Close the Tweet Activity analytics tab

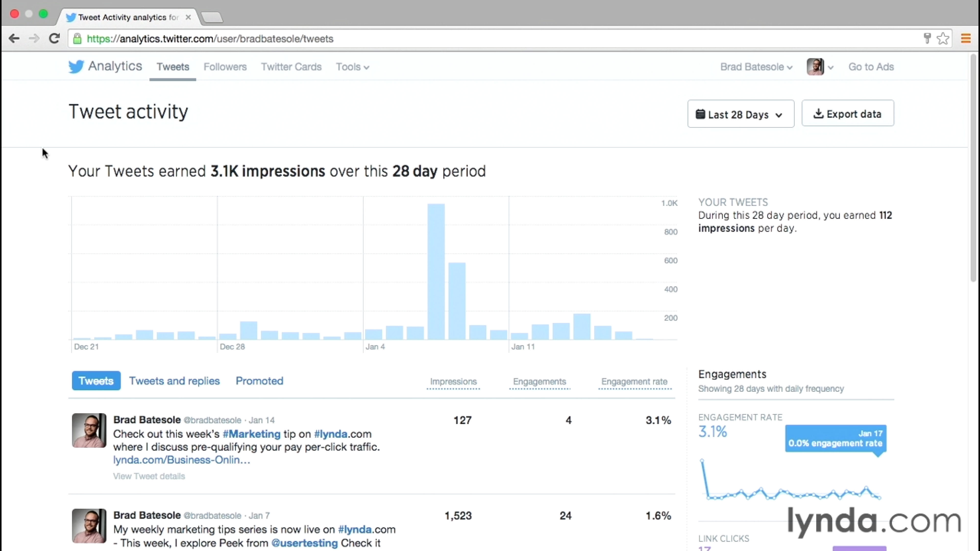(188, 17)
